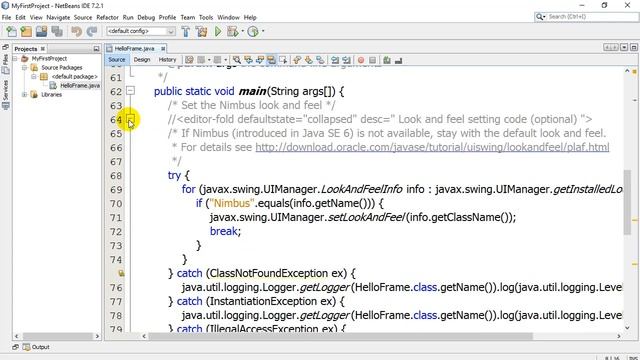Click the Find Selection magnifier icon

click(237, 60)
